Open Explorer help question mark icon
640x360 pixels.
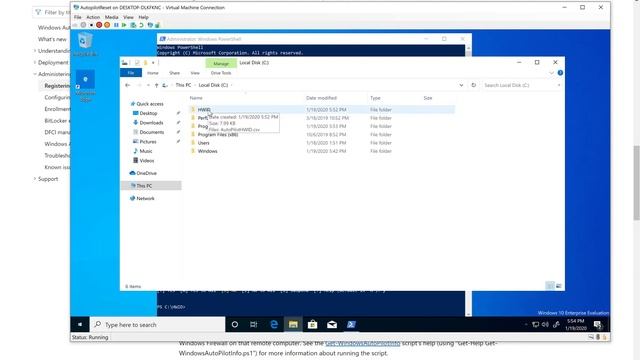pos(560,73)
